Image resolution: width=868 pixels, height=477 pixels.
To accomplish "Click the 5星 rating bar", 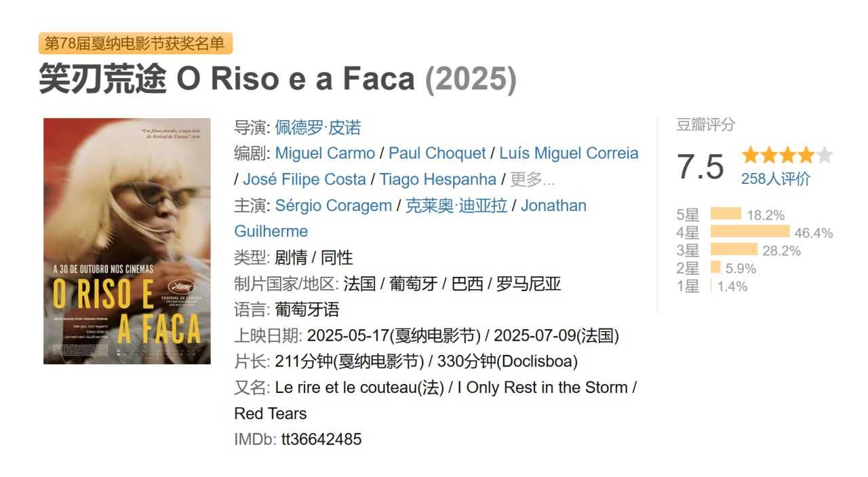I will (x=727, y=214).
